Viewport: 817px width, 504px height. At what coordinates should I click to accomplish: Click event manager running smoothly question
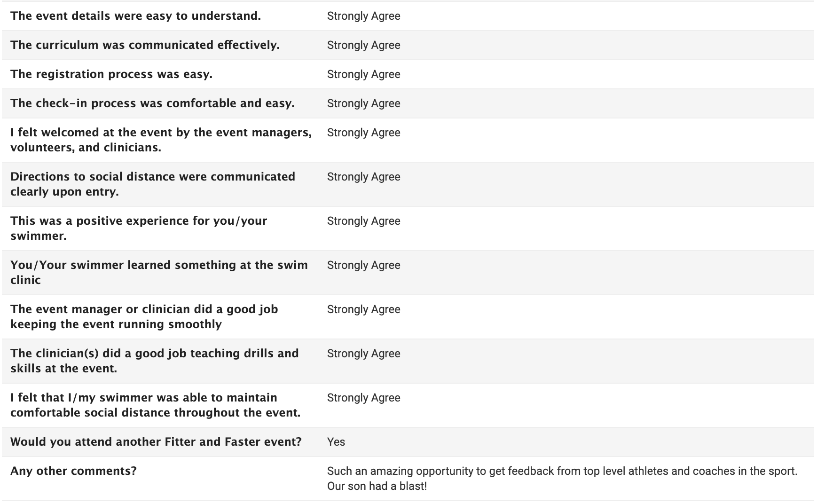click(x=144, y=317)
